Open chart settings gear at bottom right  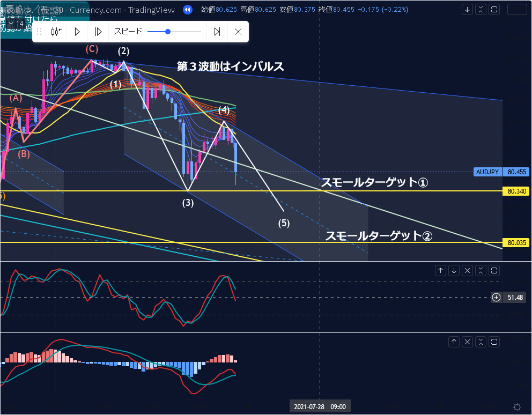[x=517, y=407]
